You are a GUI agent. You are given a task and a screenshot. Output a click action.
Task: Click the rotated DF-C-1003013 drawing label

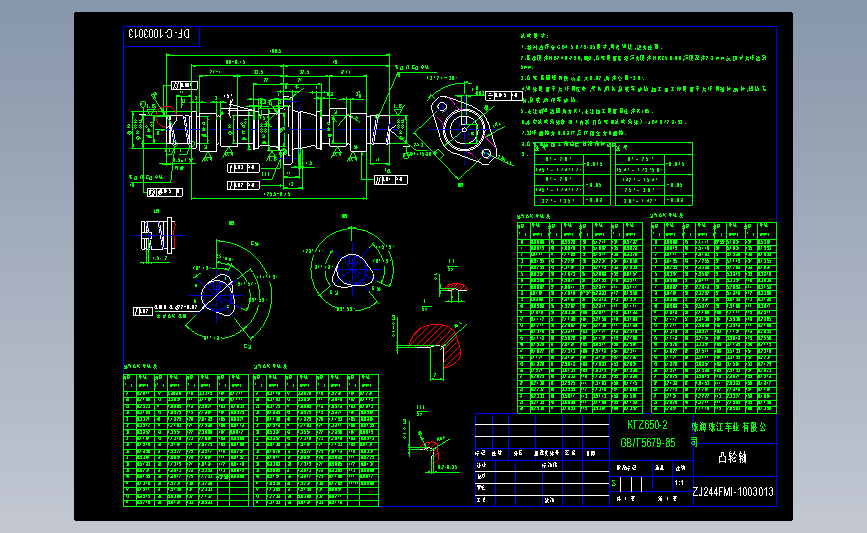[x=159, y=34]
